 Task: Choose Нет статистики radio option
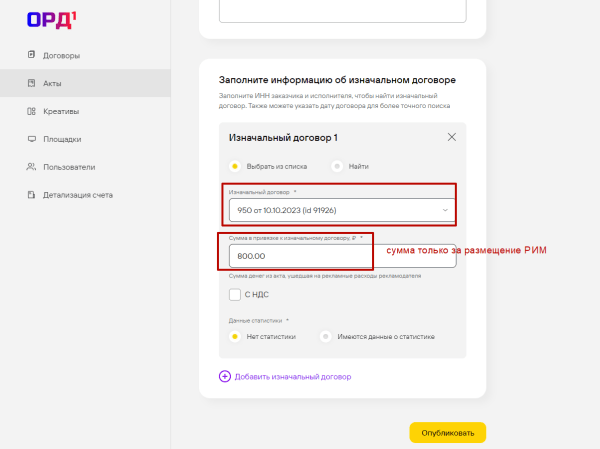click(x=236, y=337)
